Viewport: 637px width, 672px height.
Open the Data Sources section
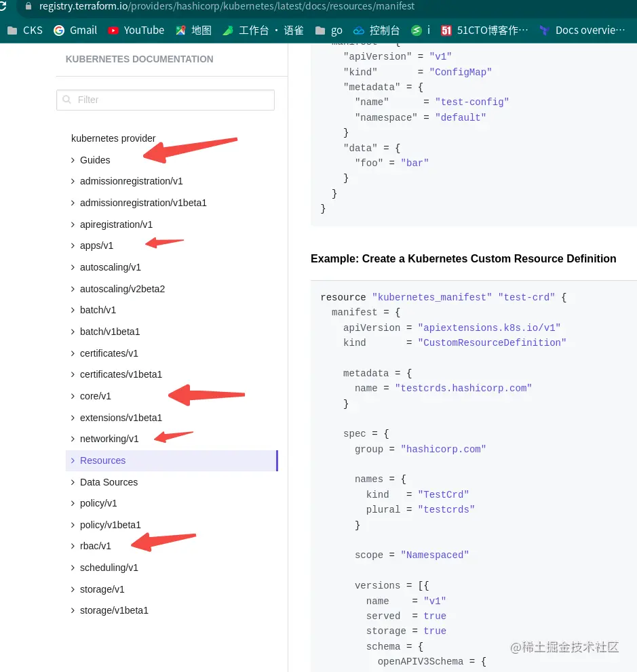pyautogui.click(x=109, y=482)
